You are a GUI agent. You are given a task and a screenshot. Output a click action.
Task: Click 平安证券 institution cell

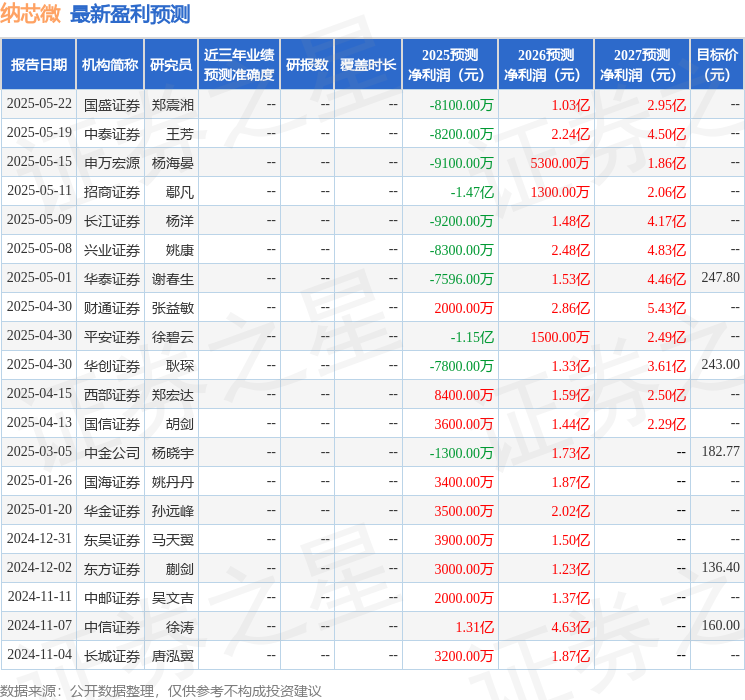click(x=112, y=337)
